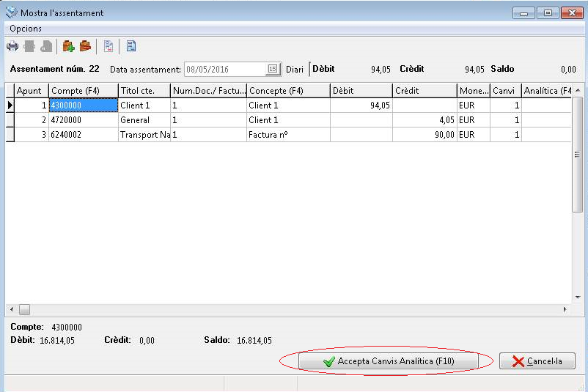This screenshot has width=588, height=392.
Task: Click the printer icon in the toolbar
Action: click(x=12, y=46)
